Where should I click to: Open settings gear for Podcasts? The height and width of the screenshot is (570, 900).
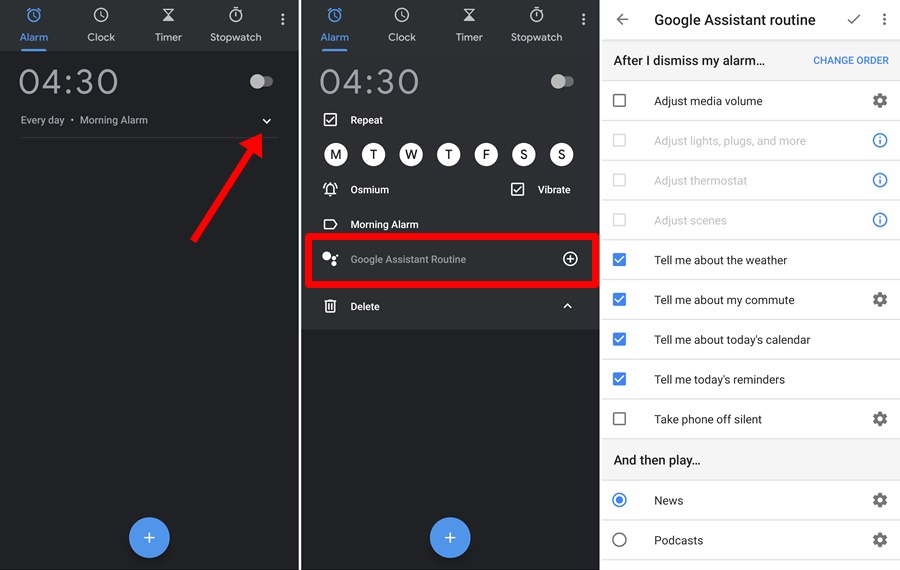pos(879,540)
